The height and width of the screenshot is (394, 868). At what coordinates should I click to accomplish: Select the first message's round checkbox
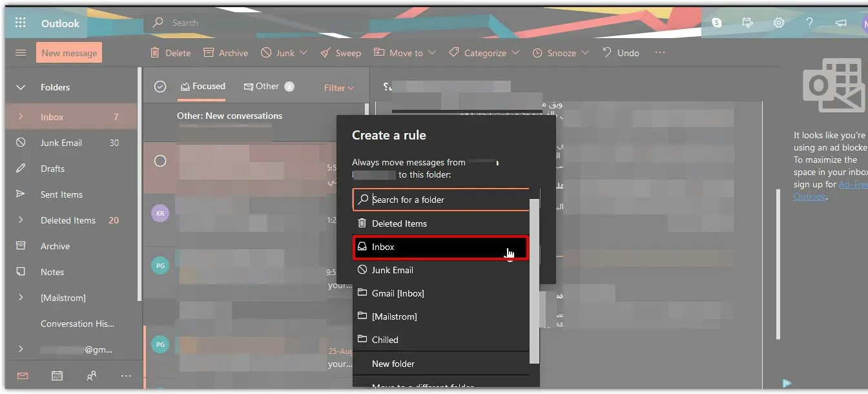pyautogui.click(x=160, y=161)
